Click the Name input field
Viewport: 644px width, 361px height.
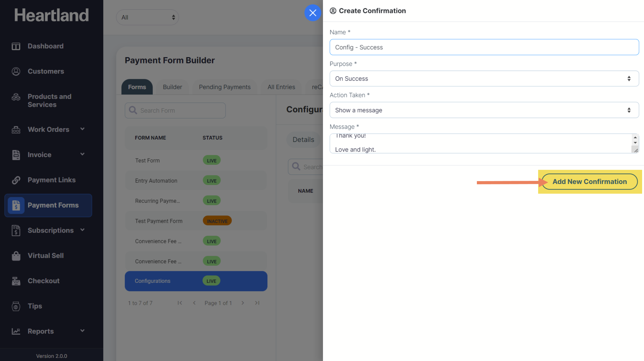pyautogui.click(x=484, y=47)
